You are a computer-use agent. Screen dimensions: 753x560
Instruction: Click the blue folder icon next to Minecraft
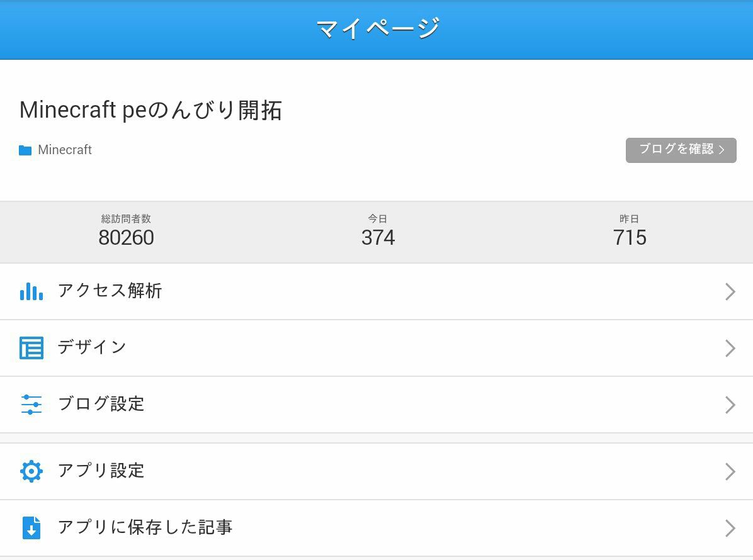coord(25,150)
